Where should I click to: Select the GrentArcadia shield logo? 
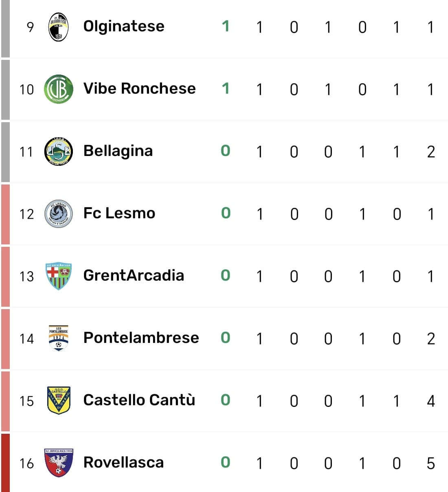[58, 276]
